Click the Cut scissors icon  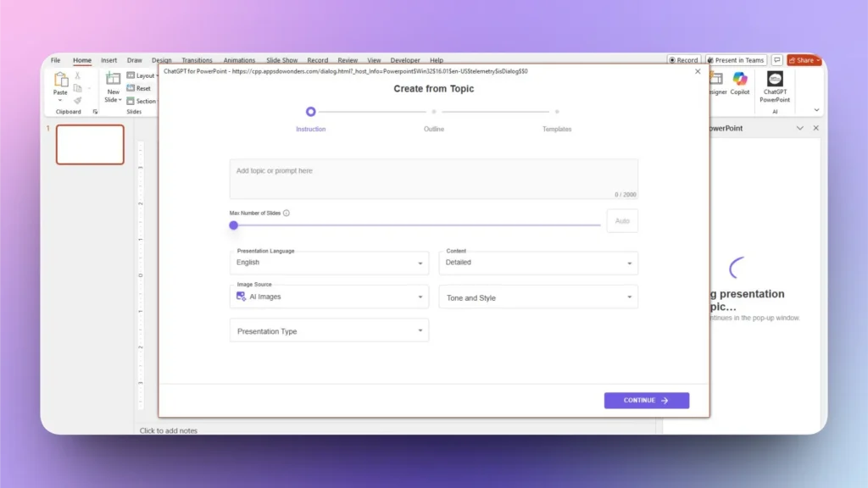click(78, 76)
